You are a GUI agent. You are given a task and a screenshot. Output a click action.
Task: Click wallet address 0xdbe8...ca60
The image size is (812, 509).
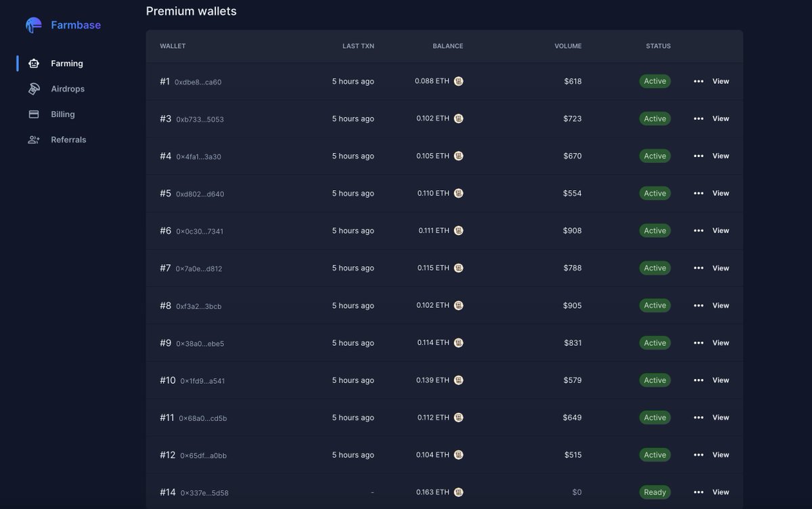click(x=198, y=83)
